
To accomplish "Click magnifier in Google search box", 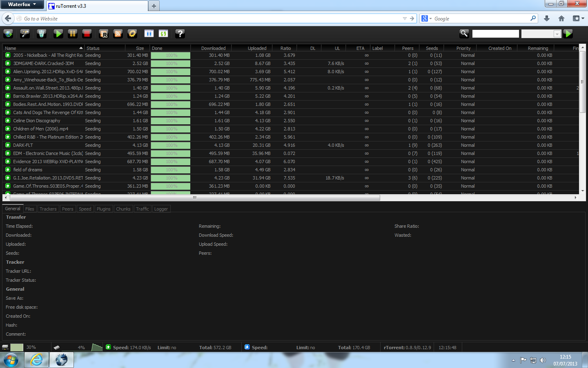I will coord(533,18).
